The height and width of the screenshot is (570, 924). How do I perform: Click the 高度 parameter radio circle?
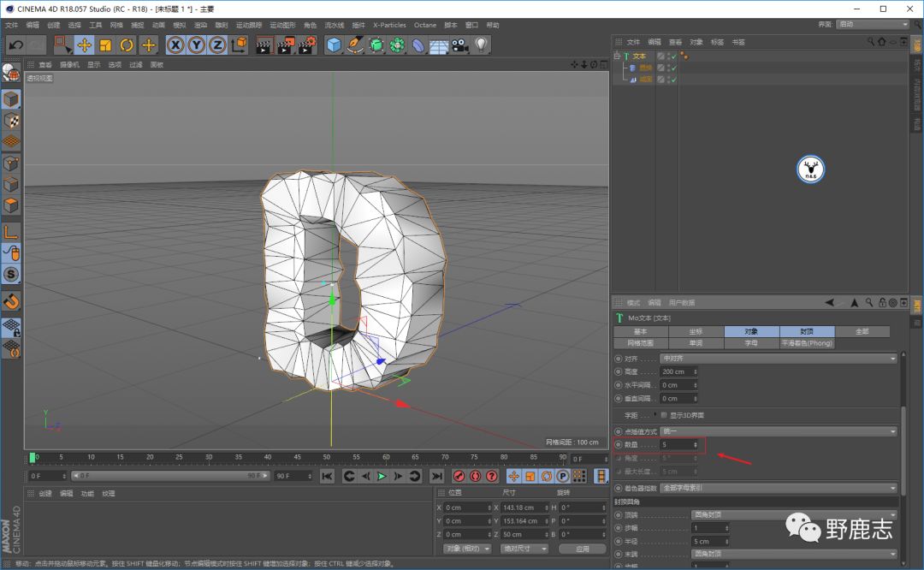click(619, 372)
